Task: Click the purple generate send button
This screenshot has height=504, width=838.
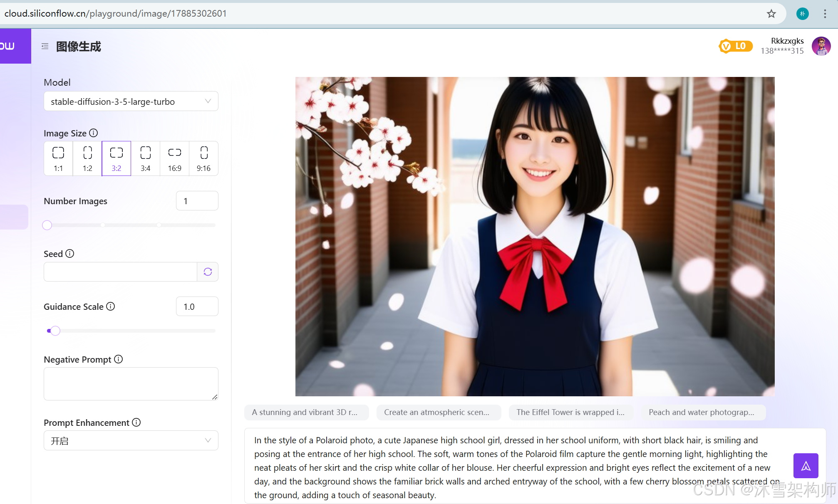Action: tap(806, 466)
